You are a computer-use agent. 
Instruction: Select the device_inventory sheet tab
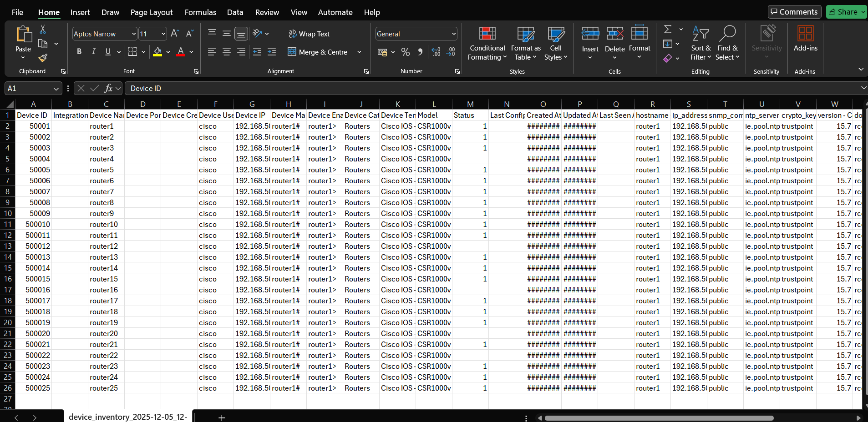[x=128, y=417]
